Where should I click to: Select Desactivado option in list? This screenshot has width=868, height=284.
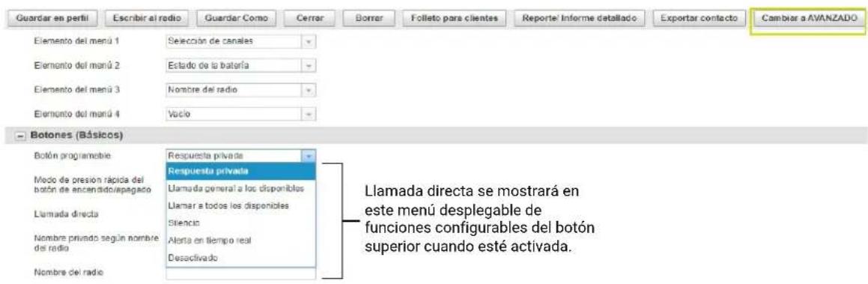click(241, 258)
